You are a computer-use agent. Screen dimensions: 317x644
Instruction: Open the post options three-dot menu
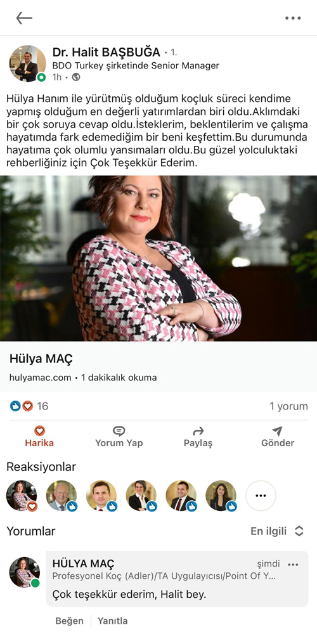tap(293, 18)
